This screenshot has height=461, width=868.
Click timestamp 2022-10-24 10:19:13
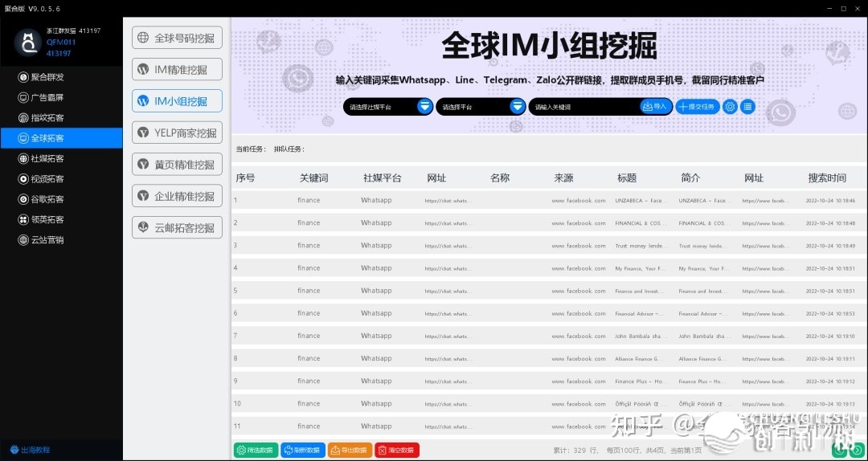830,404
